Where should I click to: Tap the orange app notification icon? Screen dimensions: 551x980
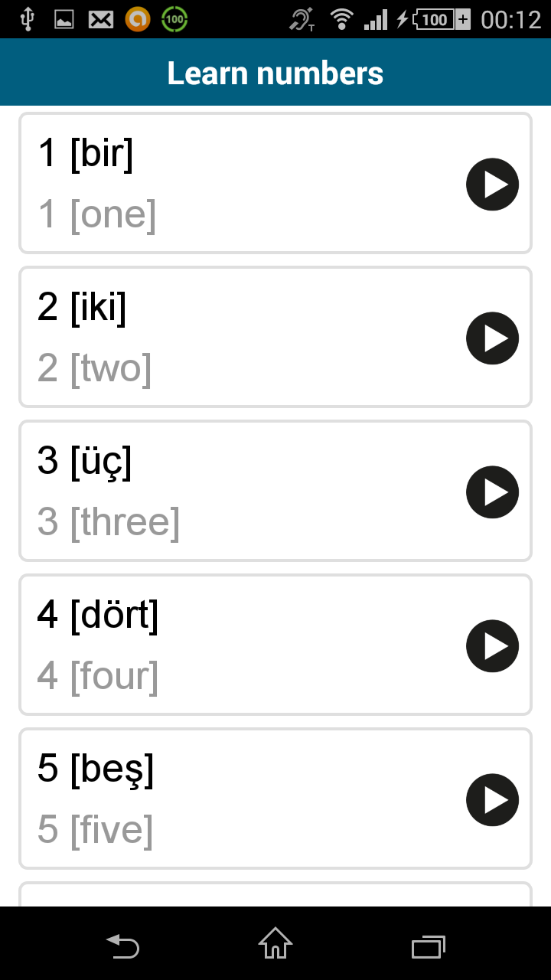[137, 18]
